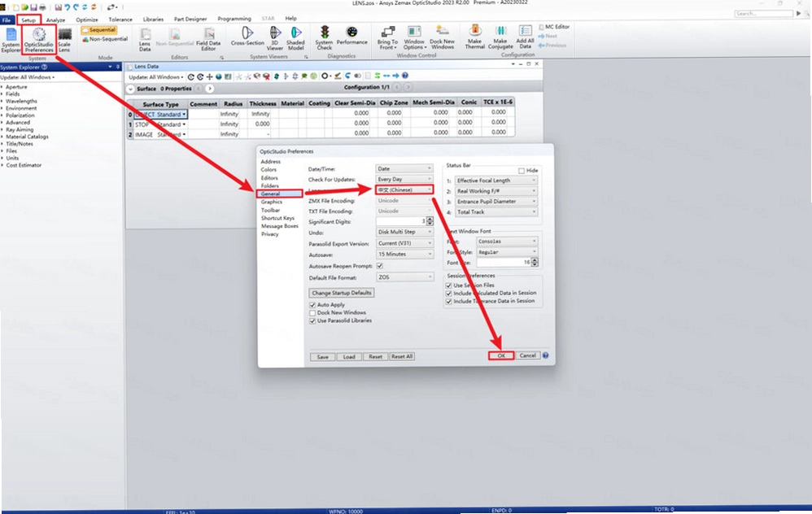
Task: Select Sequential mode
Action: point(99,30)
